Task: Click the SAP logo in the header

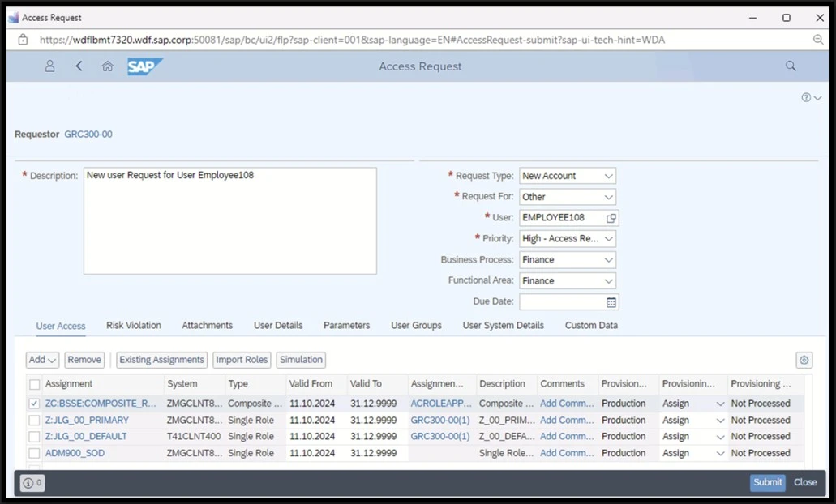Action: point(144,67)
